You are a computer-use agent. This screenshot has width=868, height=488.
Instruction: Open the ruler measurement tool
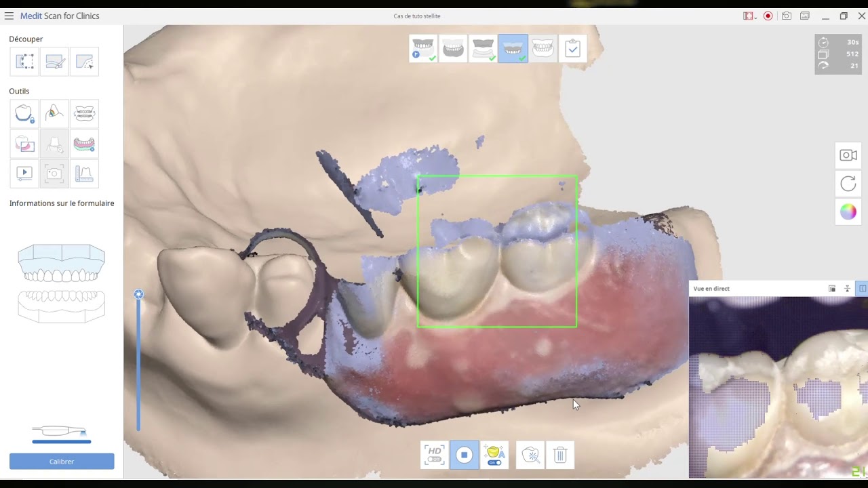(x=84, y=174)
